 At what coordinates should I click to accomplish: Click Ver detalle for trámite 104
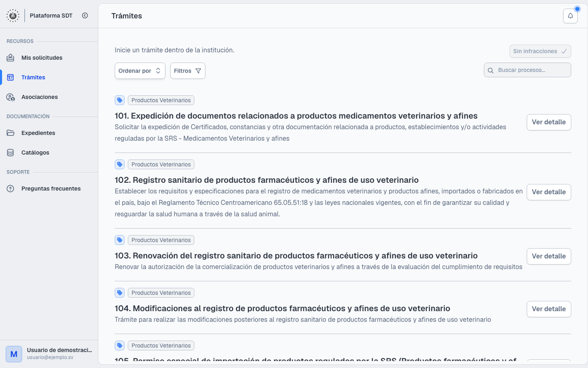coord(549,309)
